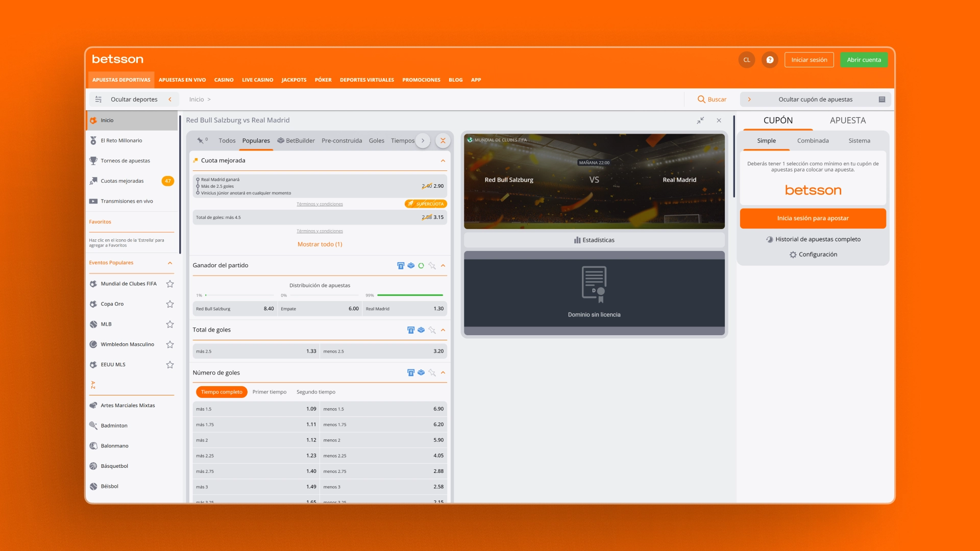Pin the Ganador del partido market
The width and height of the screenshot is (980, 551).
(432, 266)
